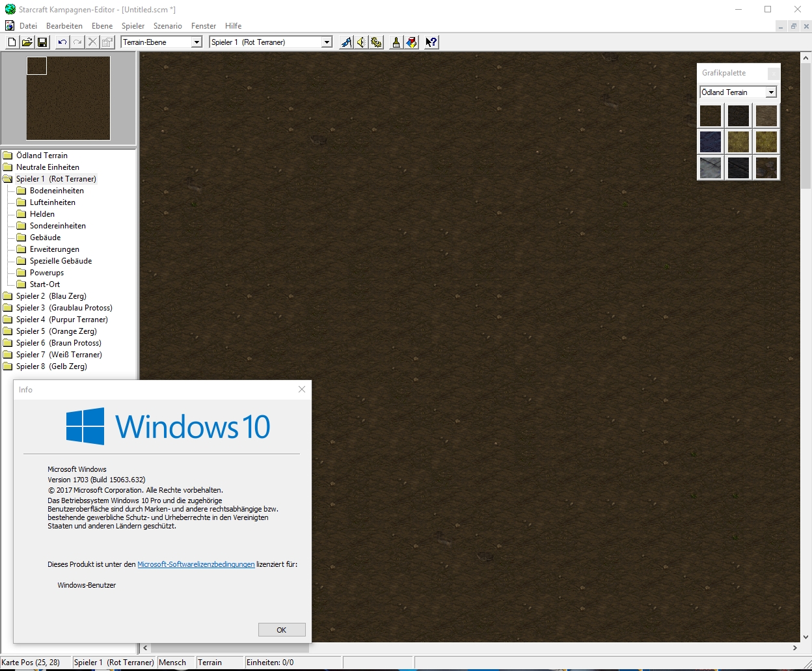This screenshot has height=671, width=812.
Task: Open the sound manager speaker icon
Action: tap(361, 42)
